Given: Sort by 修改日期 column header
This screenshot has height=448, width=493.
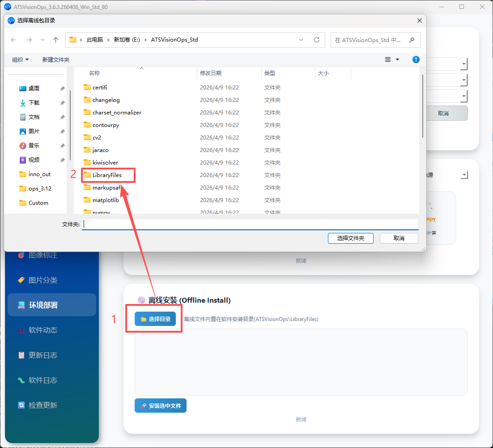Looking at the screenshot, I should 211,73.
